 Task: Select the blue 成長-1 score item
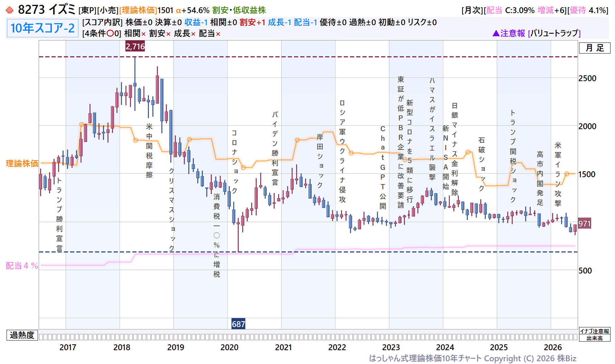(x=280, y=22)
